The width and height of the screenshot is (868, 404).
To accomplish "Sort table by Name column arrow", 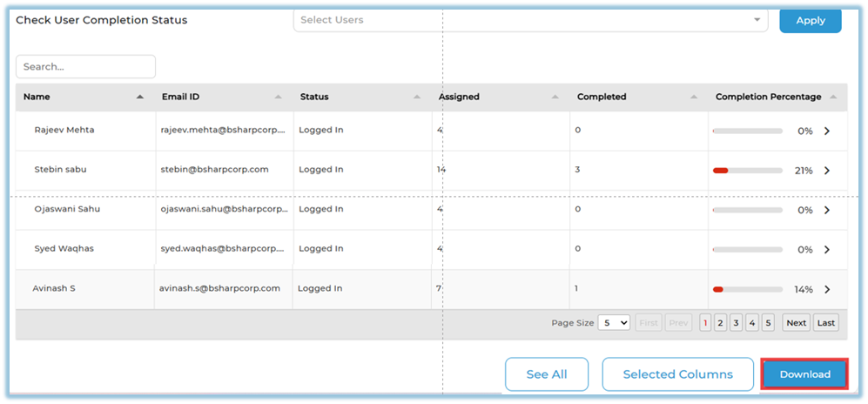I will 140,98.
